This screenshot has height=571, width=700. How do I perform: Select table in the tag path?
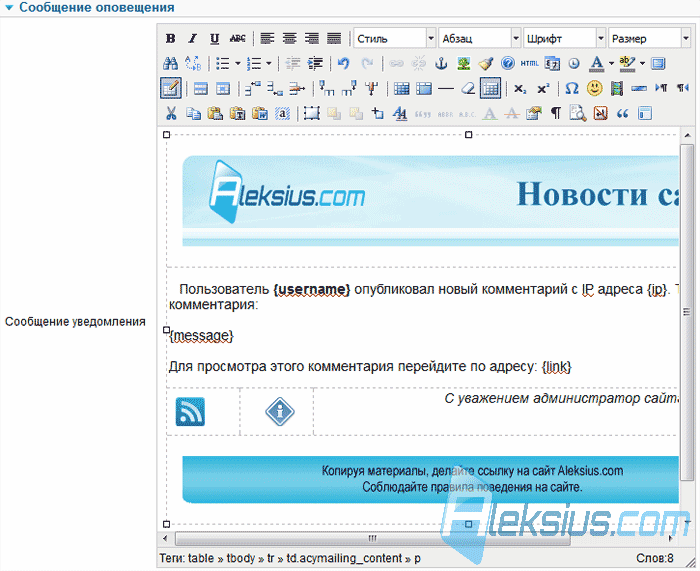coord(201,558)
